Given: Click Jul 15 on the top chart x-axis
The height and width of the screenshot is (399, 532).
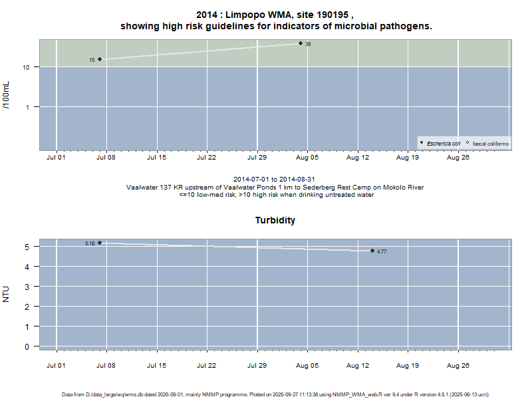Looking at the screenshot, I should (x=156, y=158).
